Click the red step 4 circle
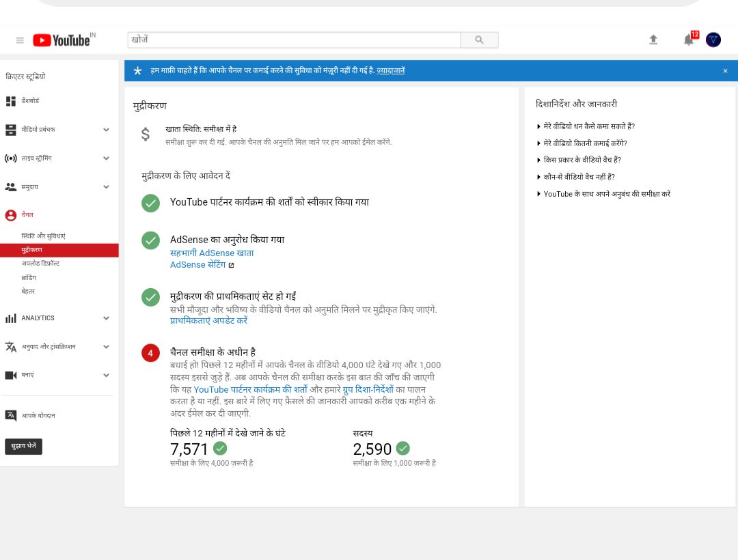Viewport: 738px width, 560px height. click(150, 353)
